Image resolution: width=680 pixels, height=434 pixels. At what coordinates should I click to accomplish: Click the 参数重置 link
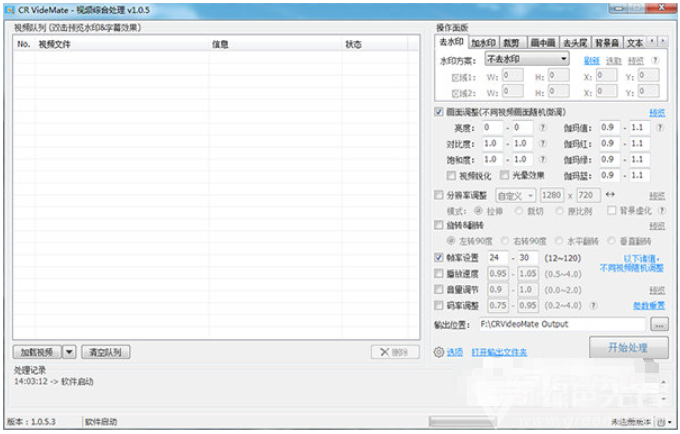point(649,306)
